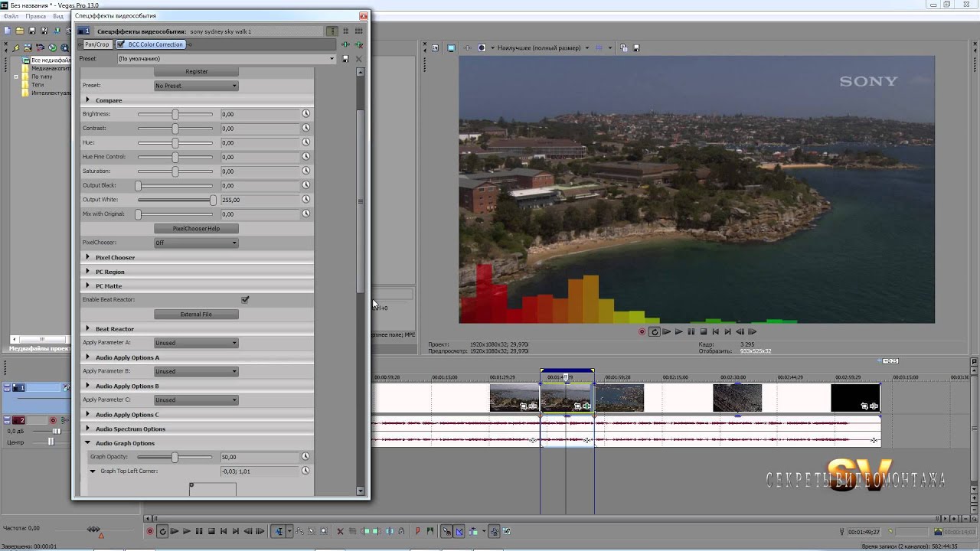Screen dimensions: 980x551
Task: Click the Register button
Action: (x=196, y=71)
